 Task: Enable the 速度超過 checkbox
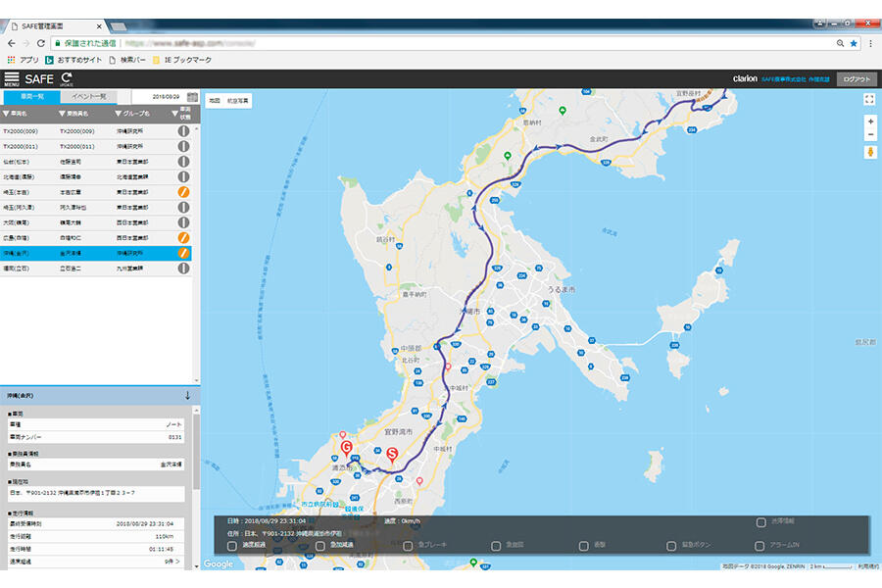click(x=232, y=546)
